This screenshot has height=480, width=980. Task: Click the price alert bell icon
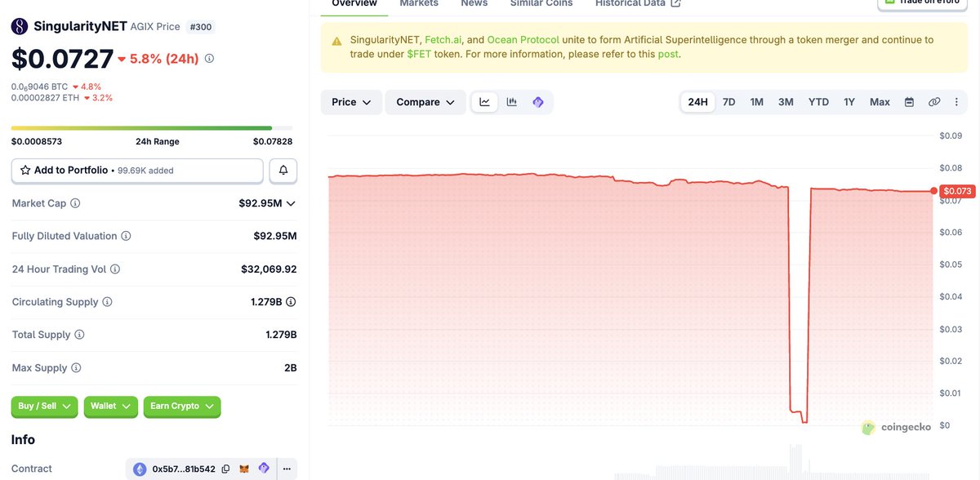coord(283,171)
